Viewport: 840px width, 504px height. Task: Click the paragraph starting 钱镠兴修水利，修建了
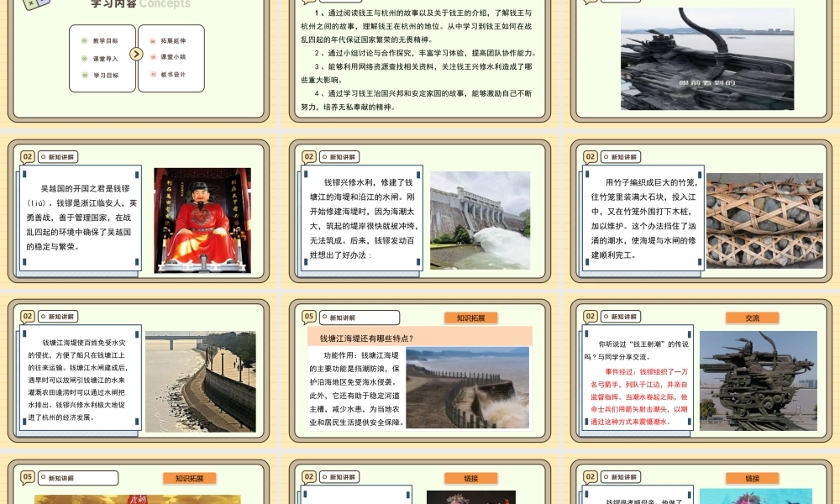point(364,218)
